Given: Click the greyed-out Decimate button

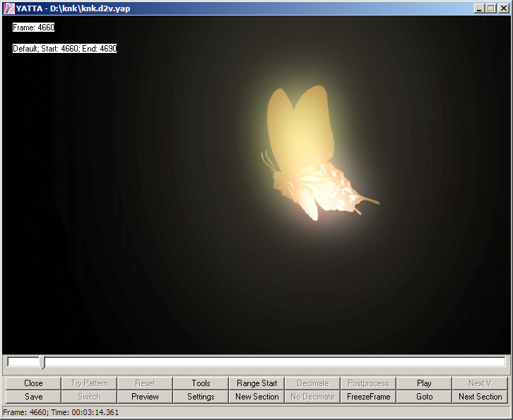Looking at the screenshot, I should 312,383.
